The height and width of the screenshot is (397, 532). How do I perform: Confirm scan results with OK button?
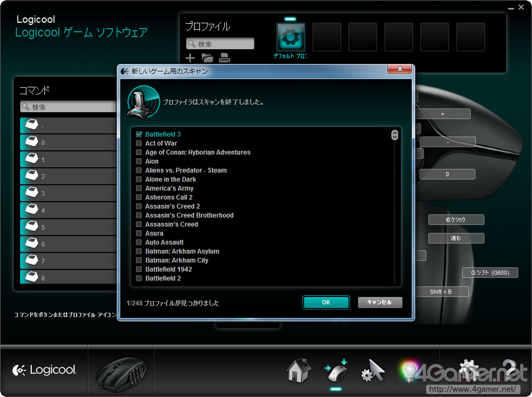click(x=326, y=302)
